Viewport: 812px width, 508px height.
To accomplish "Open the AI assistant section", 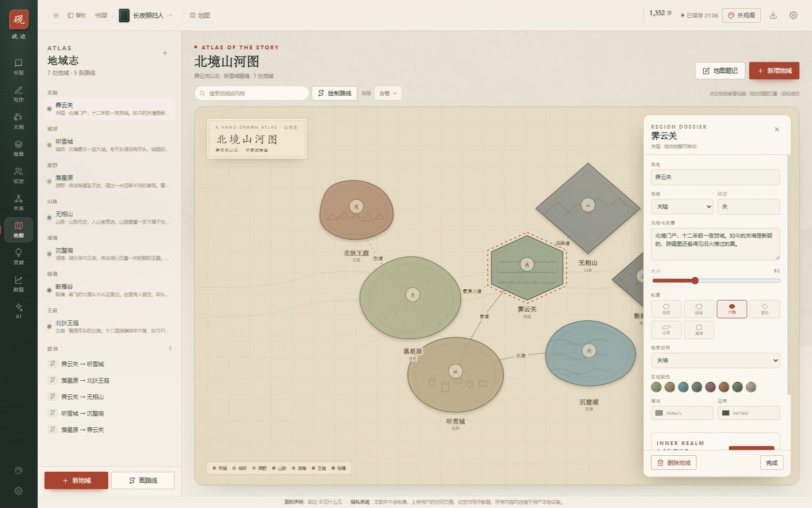I will point(18,311).
